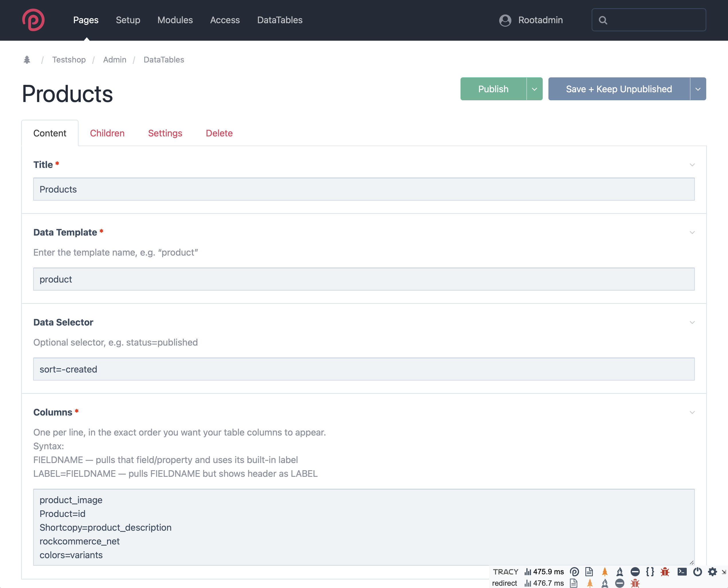This screenshot has height=588, width=728.
Task: Collapse the Data Selector field
Action: click(692, 322)
